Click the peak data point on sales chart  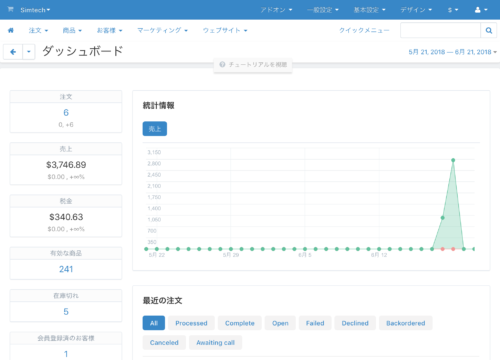[453, 160]
